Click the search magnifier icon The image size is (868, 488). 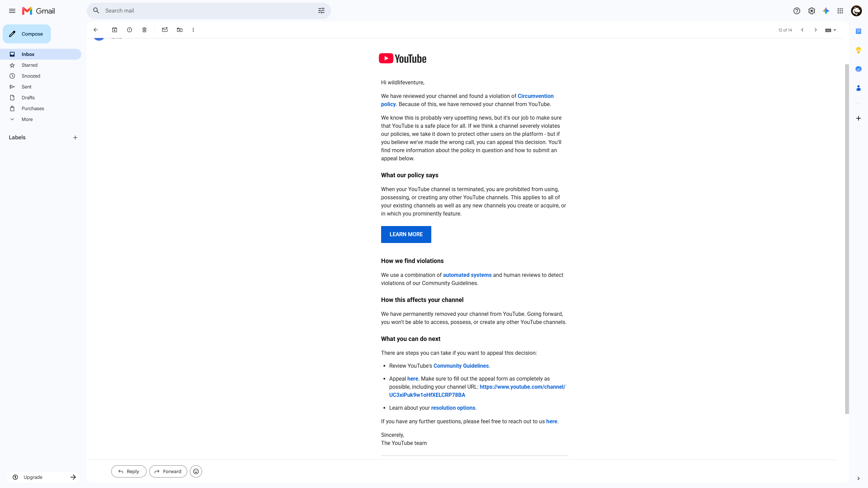coord(96,11)
